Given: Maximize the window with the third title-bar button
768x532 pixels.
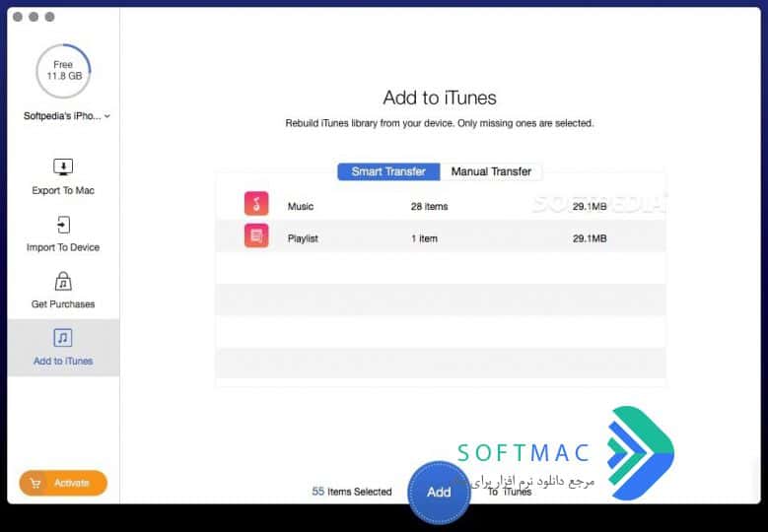Looking at the screenshot, I should pyautogui.click(x=50, y=17).
